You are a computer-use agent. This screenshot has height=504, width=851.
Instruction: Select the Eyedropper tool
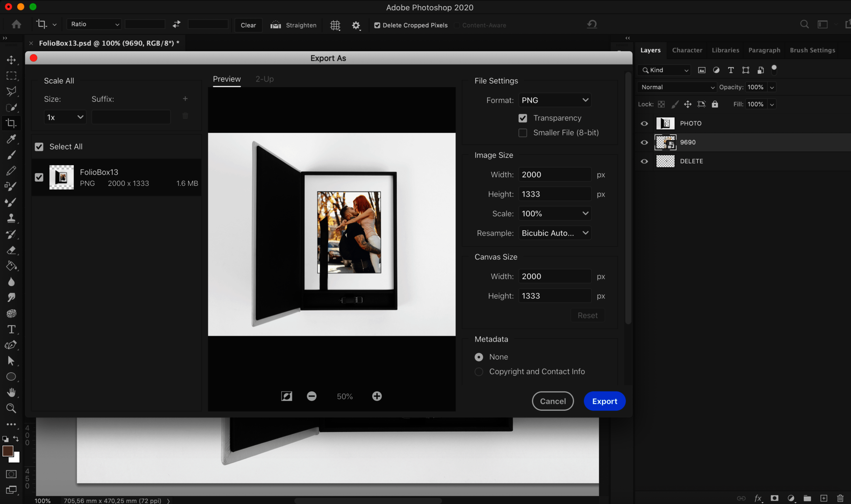tap(11, 139)
